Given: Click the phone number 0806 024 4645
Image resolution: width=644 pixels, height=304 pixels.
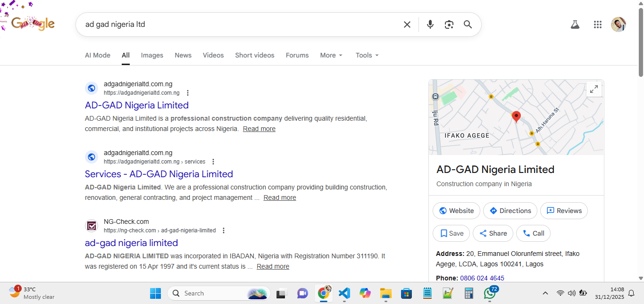Looking at the screenshot, I should pos(482,278).
